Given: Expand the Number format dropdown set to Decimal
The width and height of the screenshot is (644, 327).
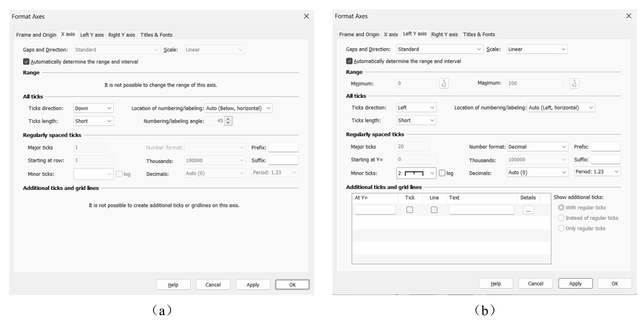Looking at the screenshot, I should [537, 147].
